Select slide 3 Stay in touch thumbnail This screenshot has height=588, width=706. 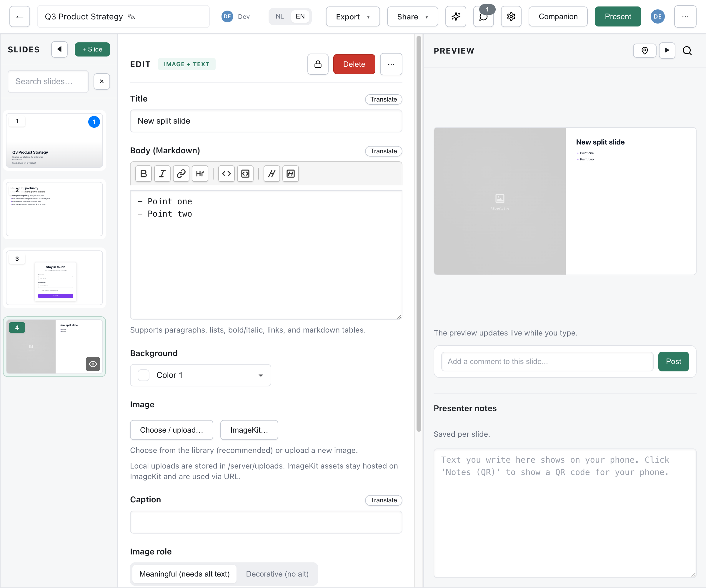(54, 278)
